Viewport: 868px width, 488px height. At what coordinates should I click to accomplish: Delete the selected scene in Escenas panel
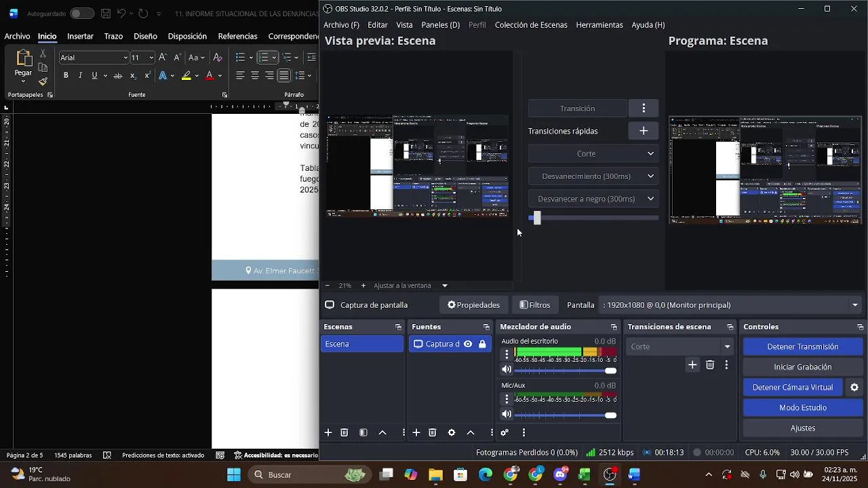click(344, 432)
